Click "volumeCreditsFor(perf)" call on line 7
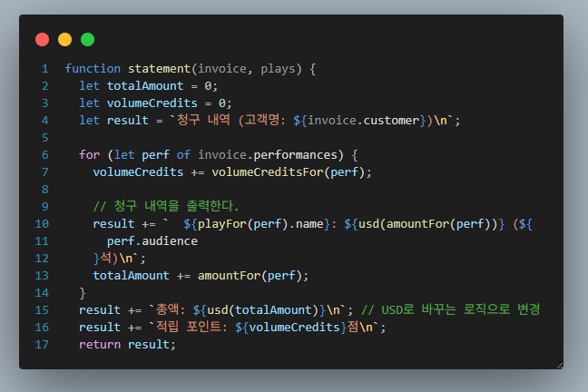588x392 pixels. pos(288,172)
